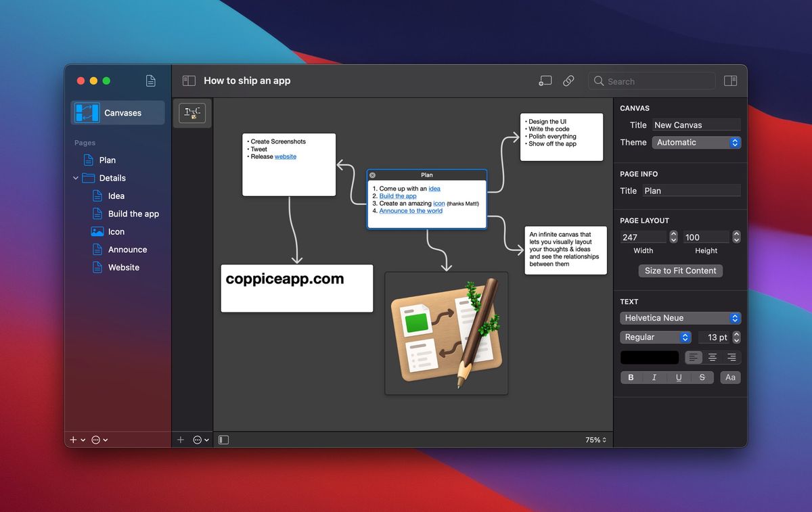Open the Helvetica Neue font dropdown
Viewport: 812px width, 512px height.
pos(680,318)
